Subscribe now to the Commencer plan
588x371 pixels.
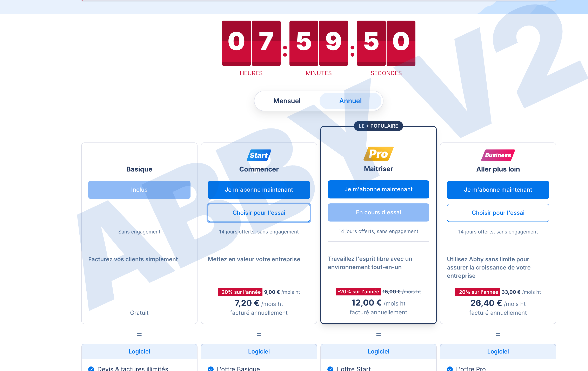[x=259, y=190]
